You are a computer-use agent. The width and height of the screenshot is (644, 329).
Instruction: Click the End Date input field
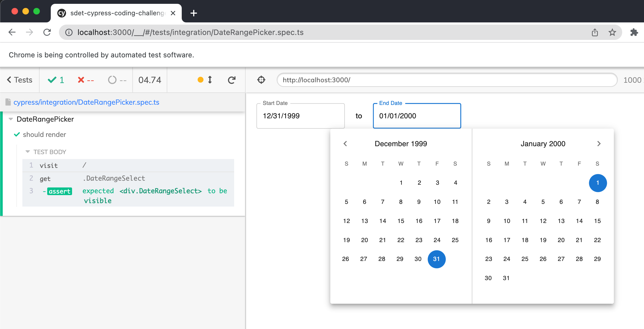coord(416,116)
